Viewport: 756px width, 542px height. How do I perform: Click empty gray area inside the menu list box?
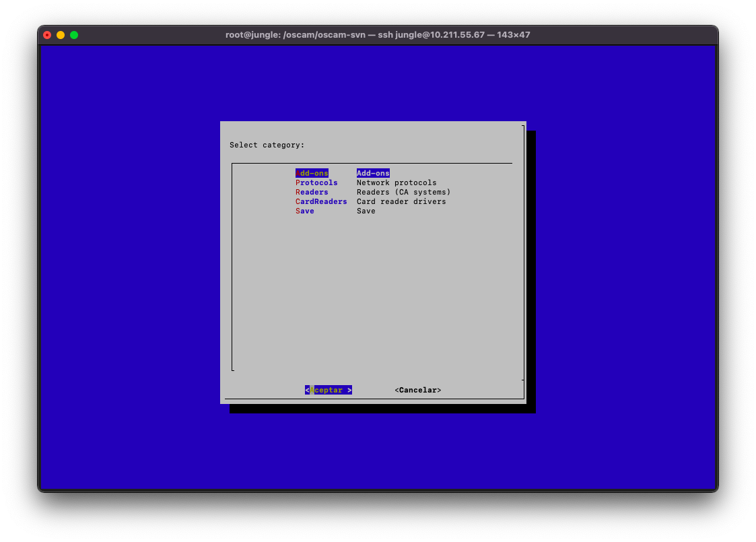pyautogui.click(x=372, y=290)
